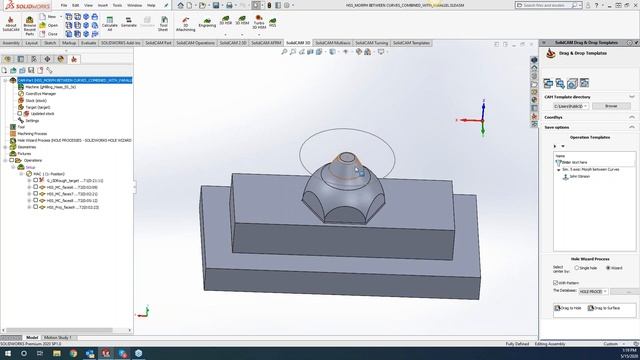The width and height of the screenshot is (640, 360).
Task: Click the Stock tree item icon
Action: (x=21, y=100)
